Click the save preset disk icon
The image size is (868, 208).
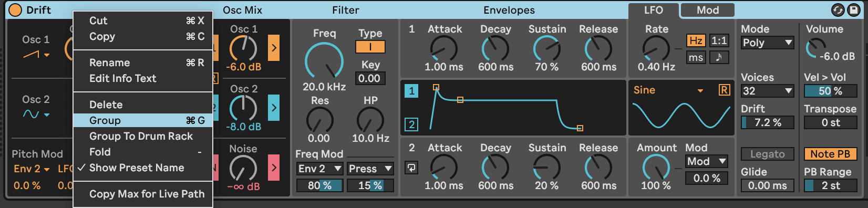[854, 10]
